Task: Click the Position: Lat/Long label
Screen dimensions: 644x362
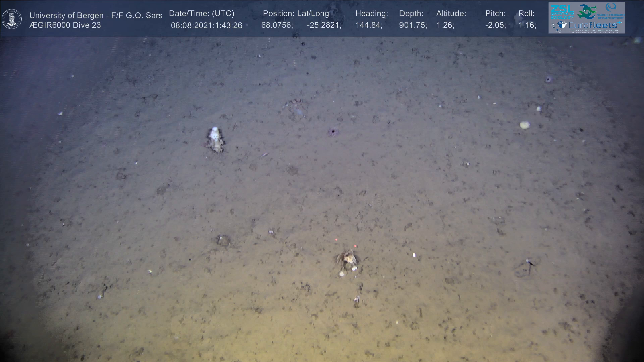Action: [296, 14]
